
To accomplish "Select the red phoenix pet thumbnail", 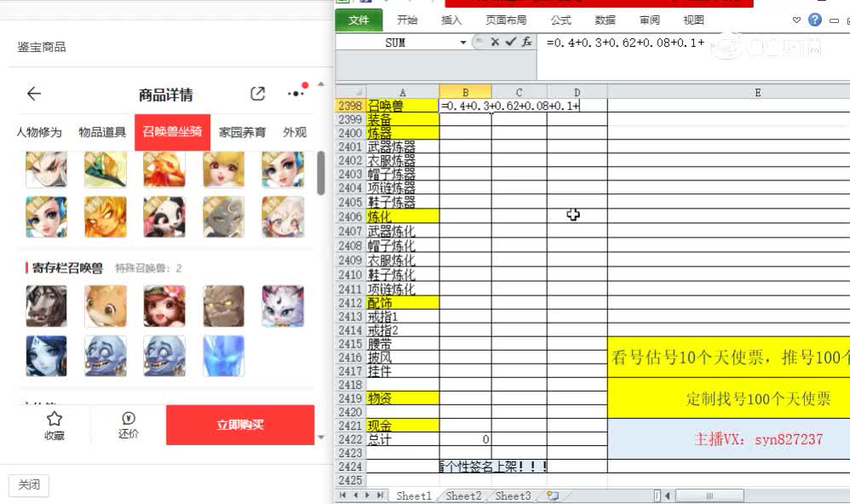I will (x=164, y=169).
